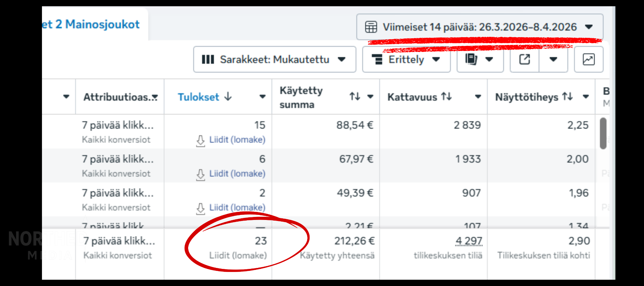Expand Sarakkeet: Mukautettu columns dropdown
This screenshot has height=286, width=644.
[x=274, y=60]
